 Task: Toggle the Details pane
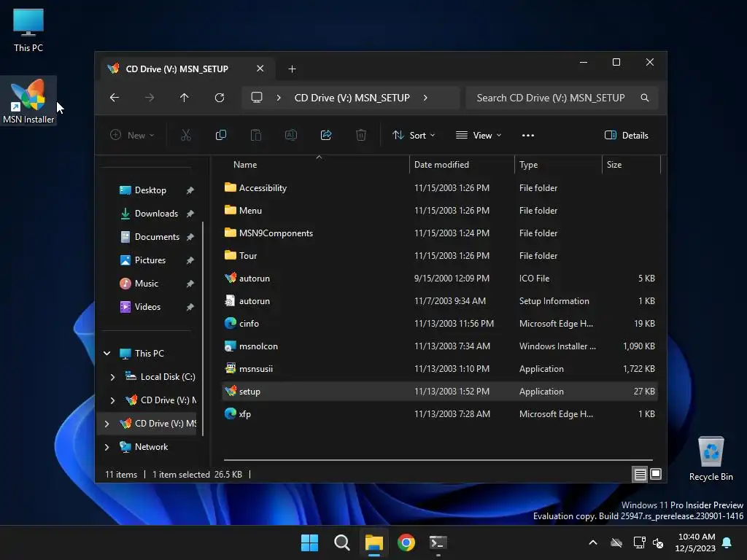pos(626,135)
